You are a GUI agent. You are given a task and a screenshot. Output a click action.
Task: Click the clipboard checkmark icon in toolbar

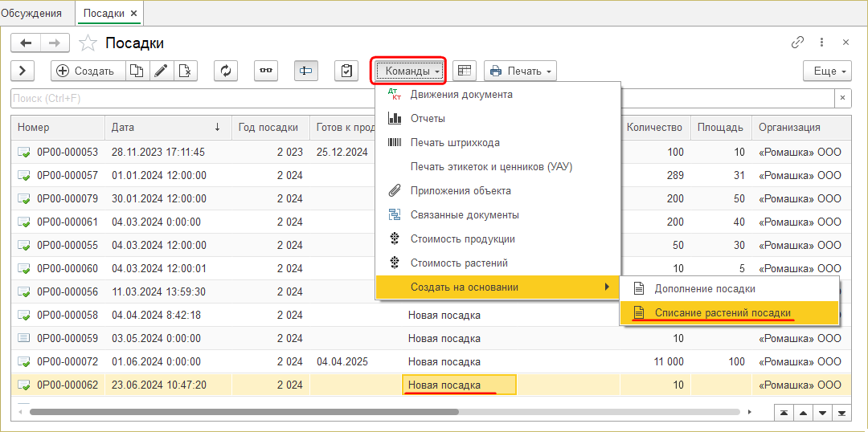click(x=346, y=71)
